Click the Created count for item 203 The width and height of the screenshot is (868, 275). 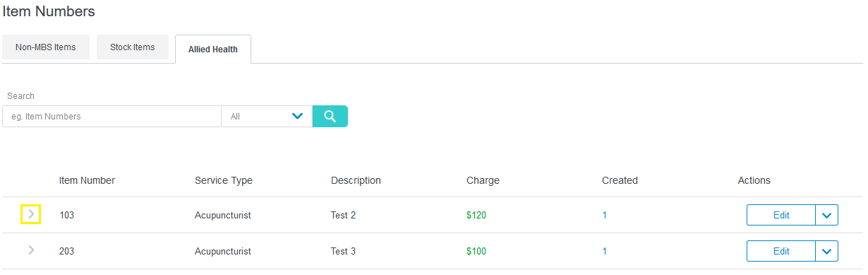604,251
